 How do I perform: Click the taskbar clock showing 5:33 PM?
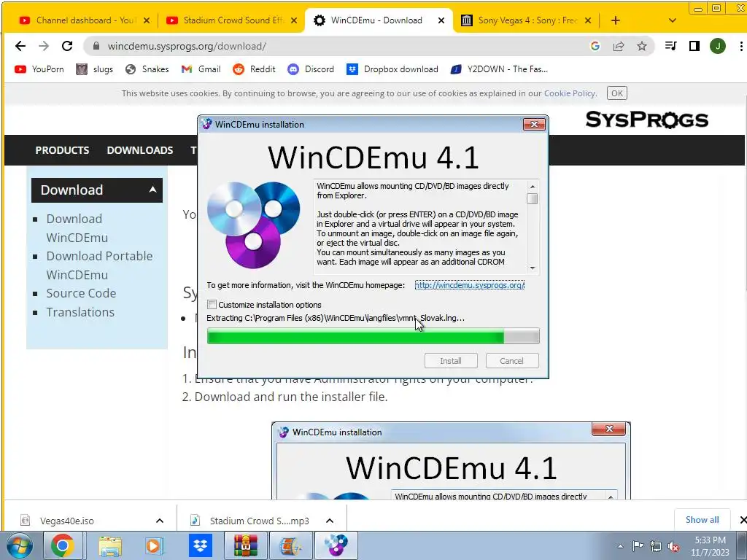(x=710, y=546)
